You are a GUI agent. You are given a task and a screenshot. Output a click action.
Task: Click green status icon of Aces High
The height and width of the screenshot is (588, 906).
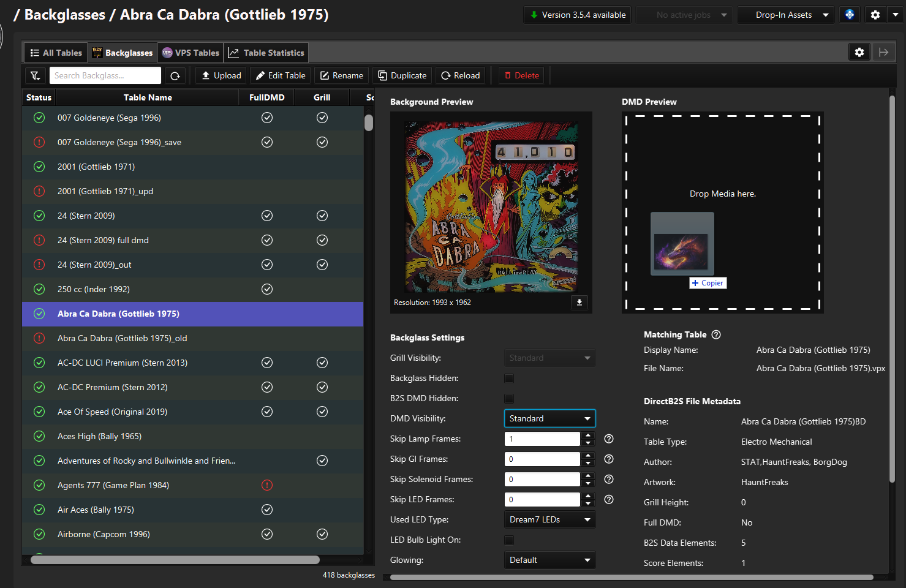(39, 436)
